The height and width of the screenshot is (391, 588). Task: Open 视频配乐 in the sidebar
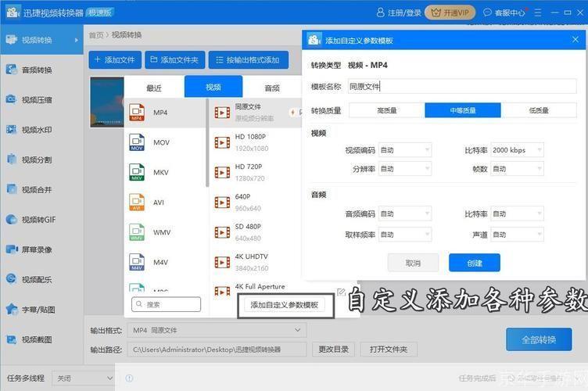click(x=41, y=280)
